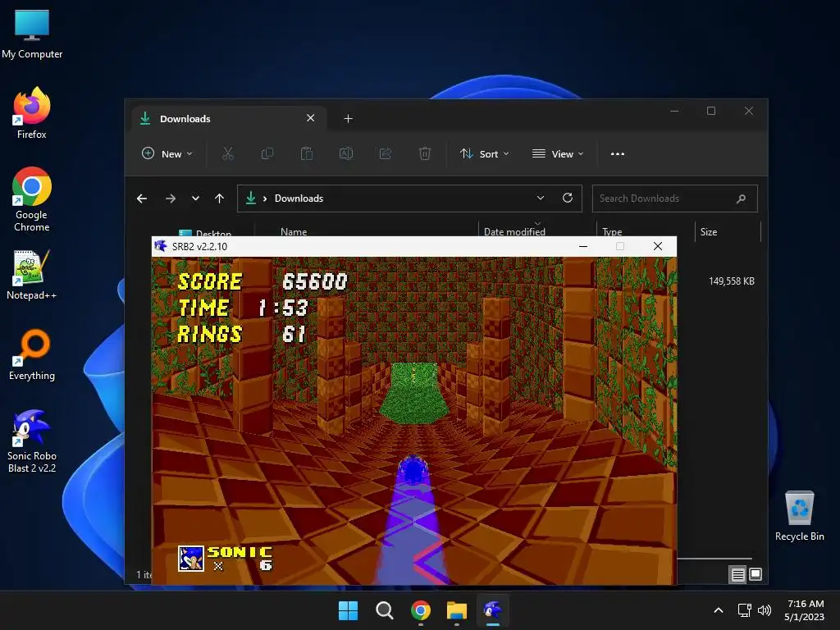The image size is (840, 630).
Task: Close the Downloads tab
Action: point(310,118)
